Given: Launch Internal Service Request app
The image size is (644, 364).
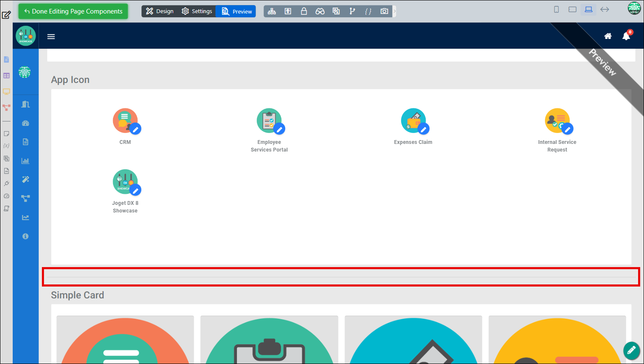Looking at the screenshot, I should coord(557,121).
